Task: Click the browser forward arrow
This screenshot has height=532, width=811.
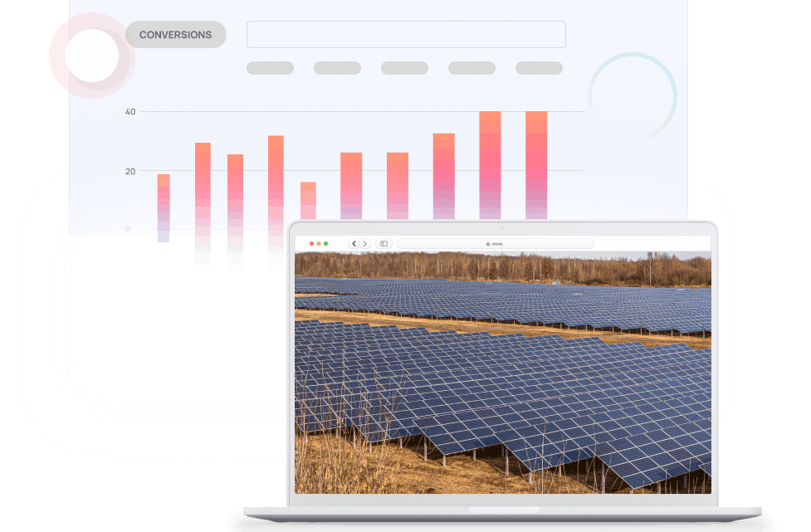Action: point(364,243)
